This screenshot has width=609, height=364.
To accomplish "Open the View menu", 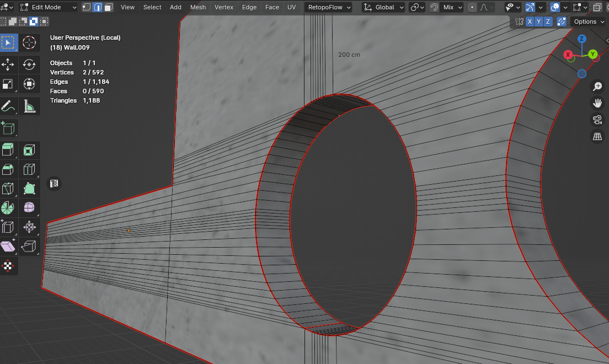I will click(127, 7).
